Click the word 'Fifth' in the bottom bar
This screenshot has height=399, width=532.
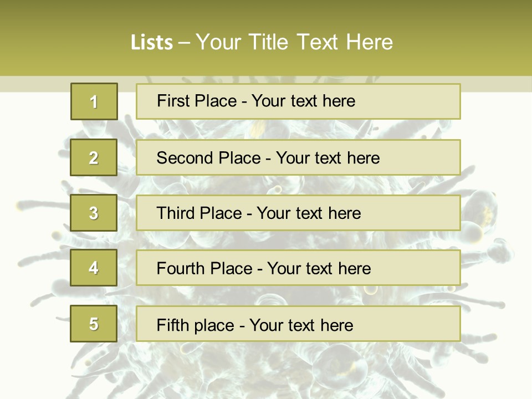(173, 325)
